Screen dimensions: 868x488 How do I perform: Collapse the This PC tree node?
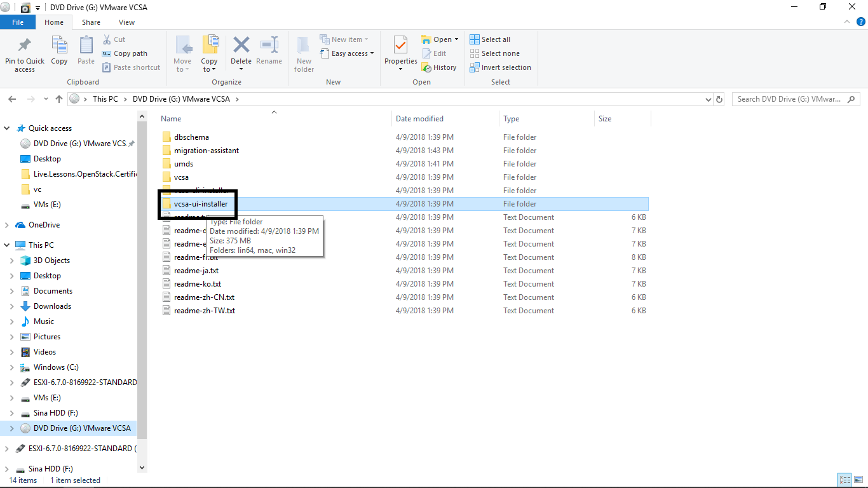pyautogui.click(x=7, y=245)
